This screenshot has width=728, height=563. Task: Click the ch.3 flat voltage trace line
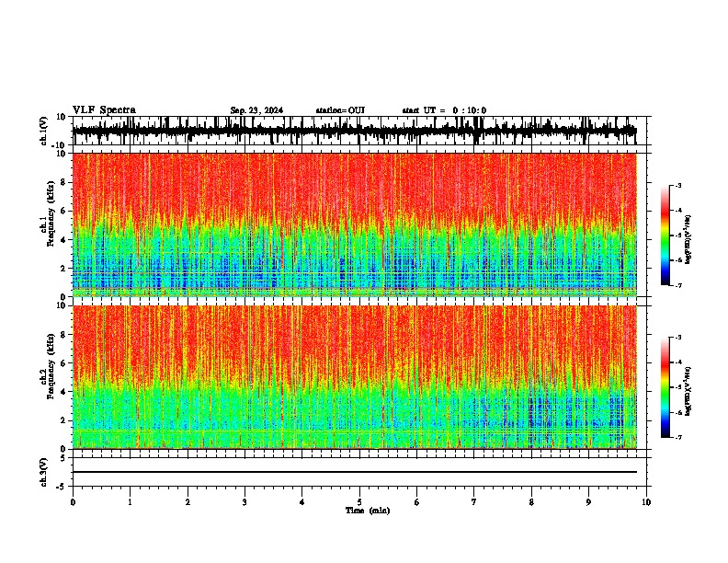pyautogui.click(x=354, y=472)
